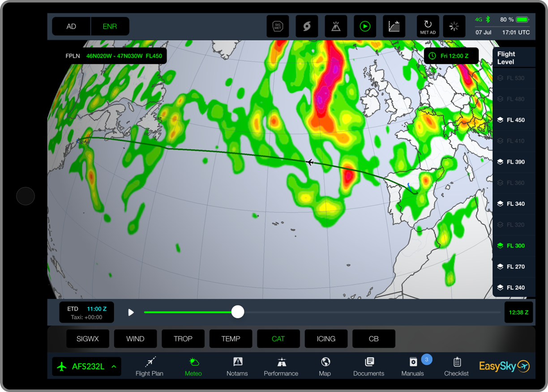Screen dimensions: 548x392
Task: Click the EasySky logo
Action: [x=505, y=366]
